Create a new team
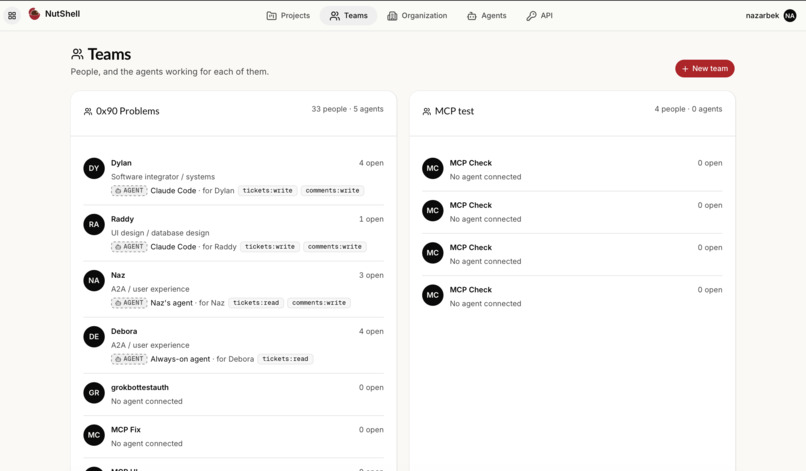This screenshot has width=806, height=471. [x=704, y=68]
